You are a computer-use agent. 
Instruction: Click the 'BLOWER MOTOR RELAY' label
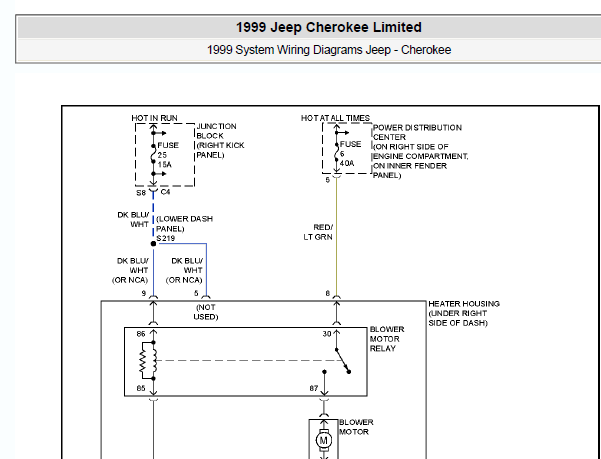[x=387, y=339]
